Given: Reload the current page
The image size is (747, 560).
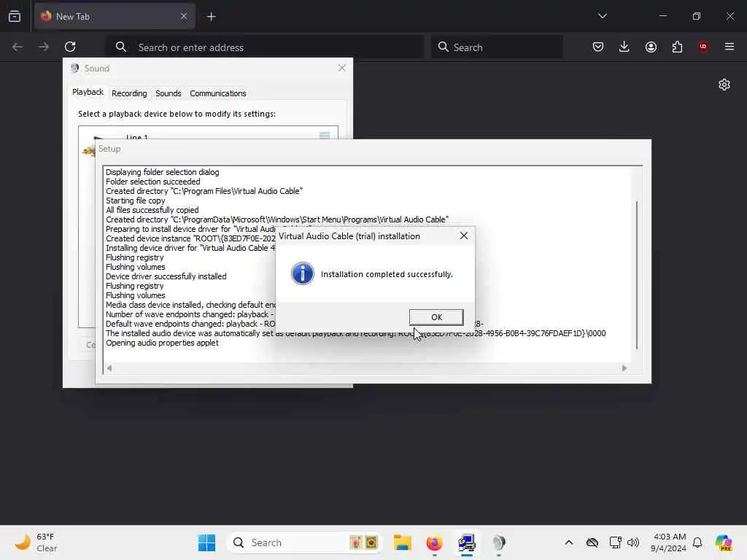Looking at the screenshot, I should 70,47.
